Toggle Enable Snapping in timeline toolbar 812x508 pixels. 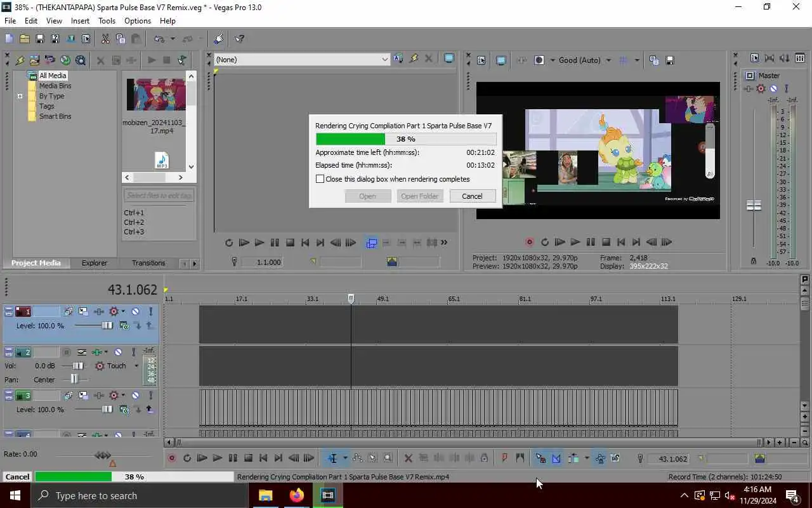click(540, 458)
